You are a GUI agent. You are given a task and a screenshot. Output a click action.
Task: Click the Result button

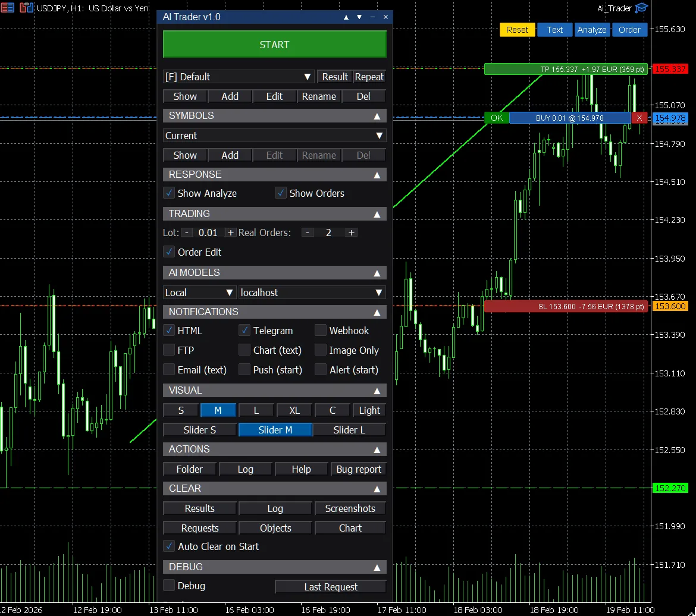click(x=335, y=77)
